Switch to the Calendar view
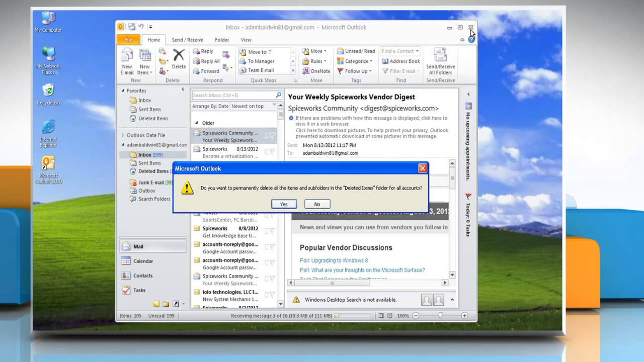The height and width of the screenshot is (362, 644). point(153,261)
